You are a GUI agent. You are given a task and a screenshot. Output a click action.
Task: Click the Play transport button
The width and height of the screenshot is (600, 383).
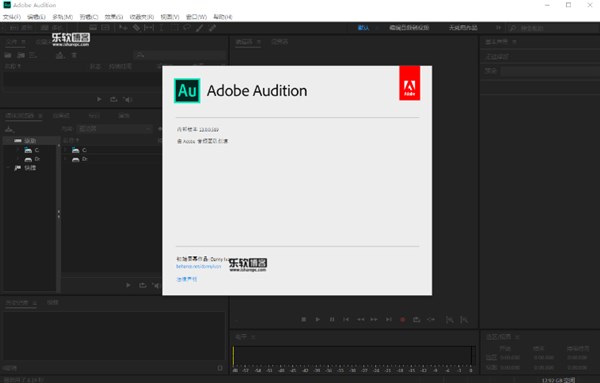click(x=318, y=319)
